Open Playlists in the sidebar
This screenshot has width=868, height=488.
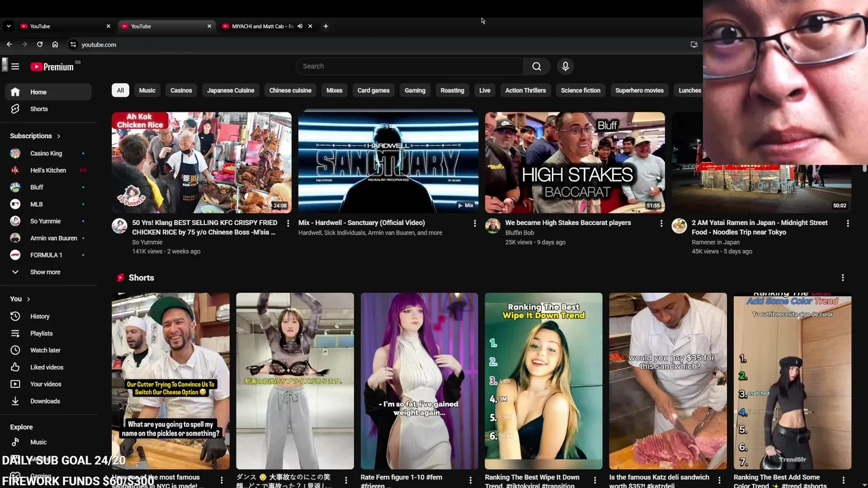click(x=48, y=333)
